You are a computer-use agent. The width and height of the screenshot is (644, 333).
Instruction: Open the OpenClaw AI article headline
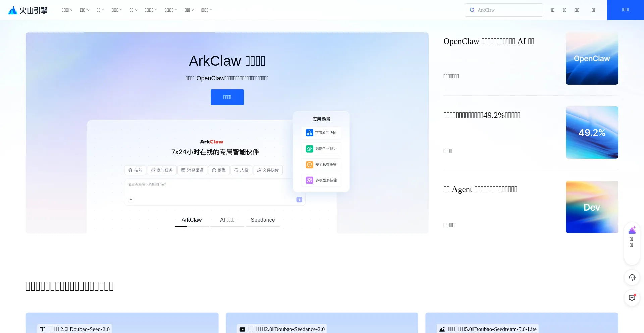click(489, 41)
